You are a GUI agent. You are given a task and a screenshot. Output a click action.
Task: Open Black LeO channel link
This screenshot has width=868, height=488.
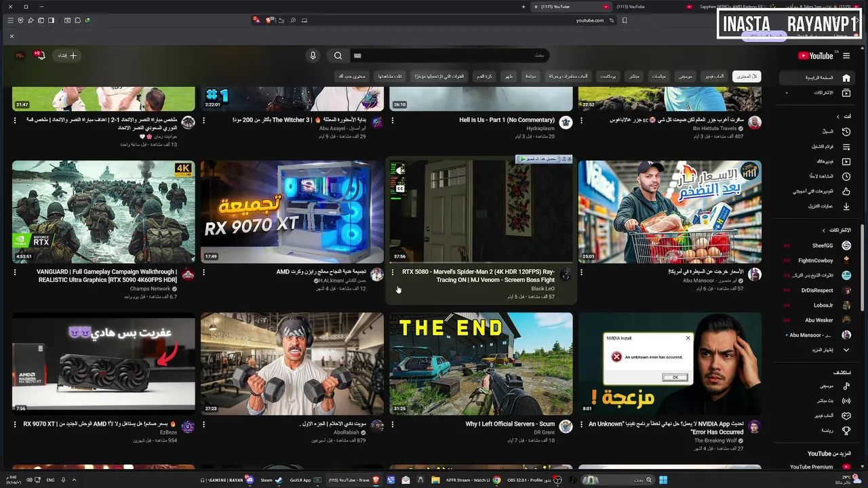[x=542, y=289]
